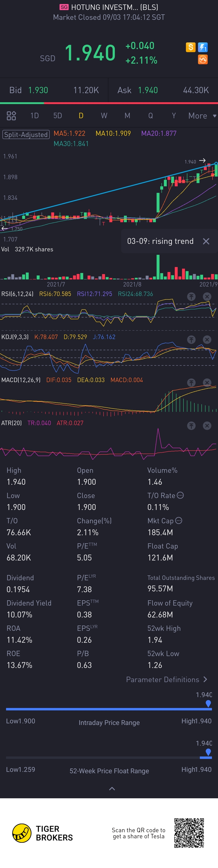Move KDJ indicator to top
218x868 pixels.
(191, 340)
